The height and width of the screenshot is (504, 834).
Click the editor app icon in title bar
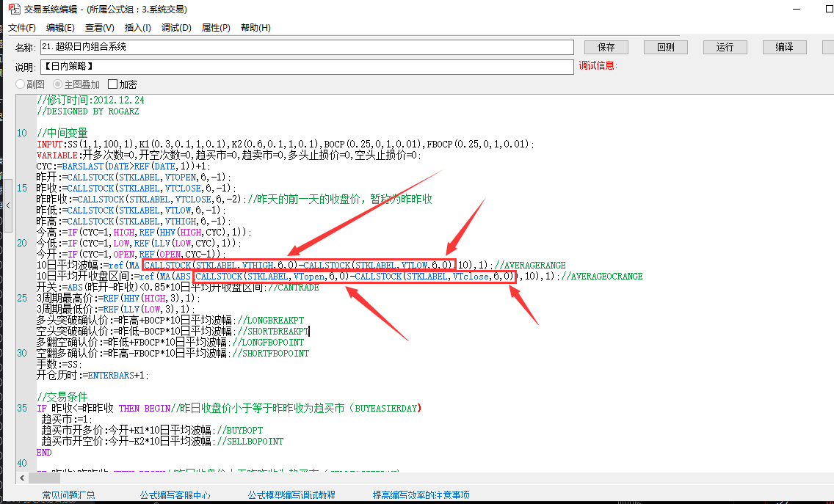(x=15, y=9)
